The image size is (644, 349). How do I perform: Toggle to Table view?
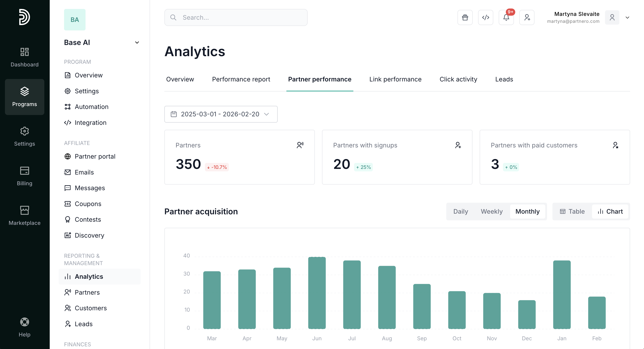point(572,211)
